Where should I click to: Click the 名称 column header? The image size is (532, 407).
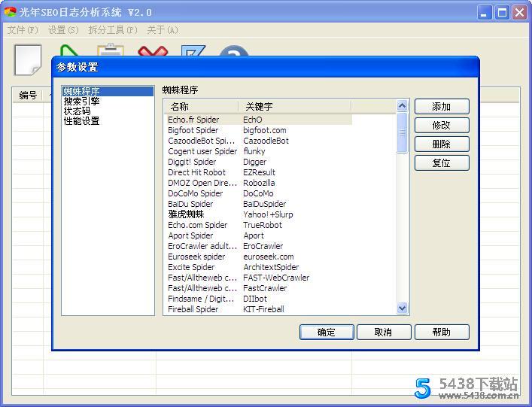[x=201, y=107]
